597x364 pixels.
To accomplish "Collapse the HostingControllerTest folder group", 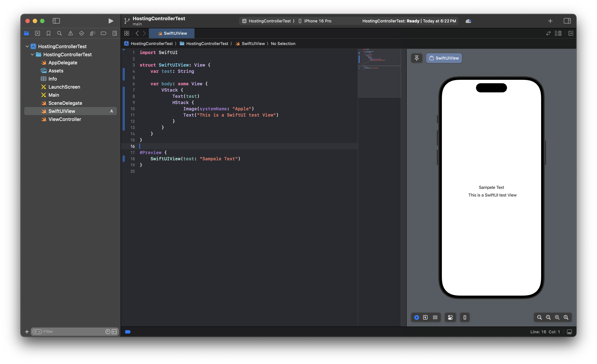I will (x=32, y=55).
